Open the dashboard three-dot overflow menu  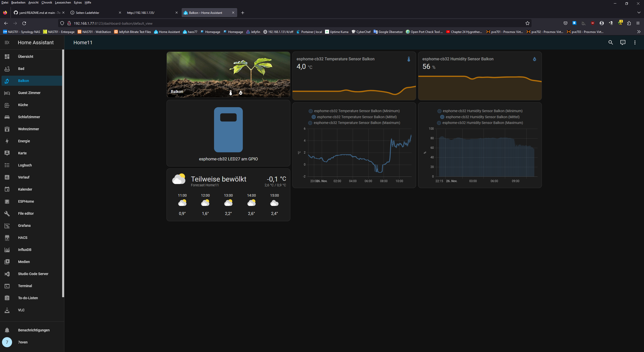click(635, 42)
